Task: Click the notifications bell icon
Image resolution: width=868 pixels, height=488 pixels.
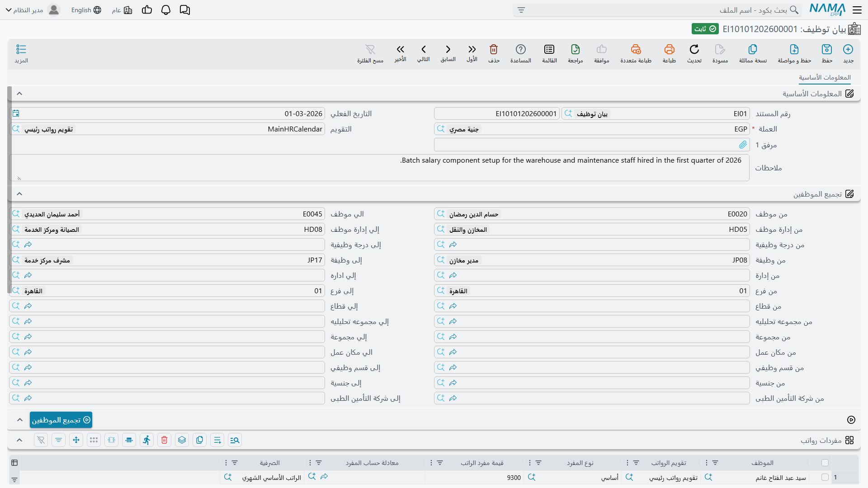Action: tap(166, 10)
